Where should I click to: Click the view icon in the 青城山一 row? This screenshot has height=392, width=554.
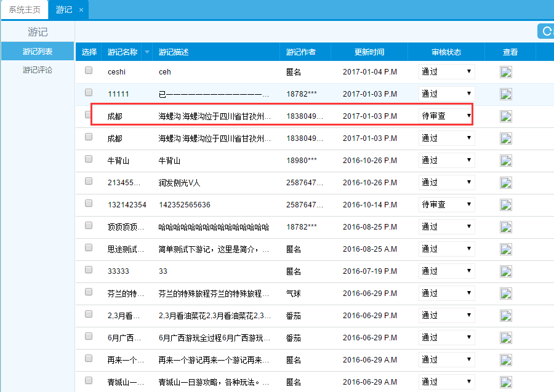click(506, 382)
